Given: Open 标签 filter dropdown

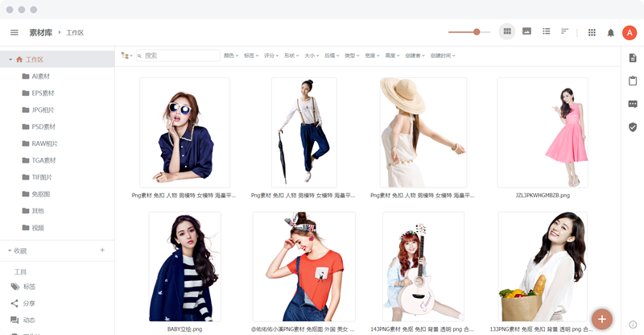Looking at the screenshot, I should tap(251, 56).
